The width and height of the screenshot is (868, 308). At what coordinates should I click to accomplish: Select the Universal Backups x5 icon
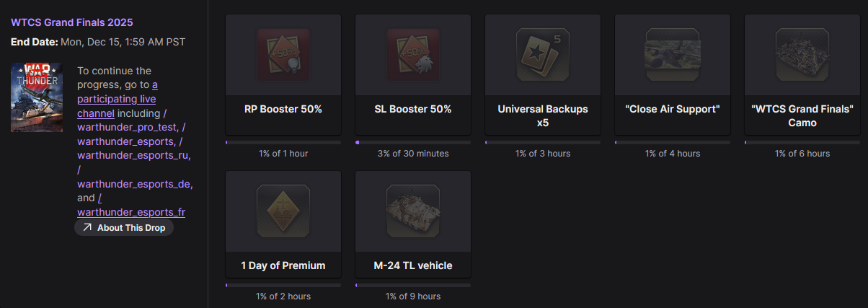[543, 54]
